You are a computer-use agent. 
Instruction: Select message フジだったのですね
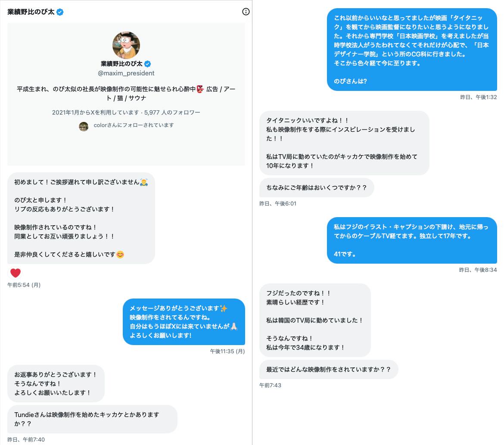tap(315, 320)
